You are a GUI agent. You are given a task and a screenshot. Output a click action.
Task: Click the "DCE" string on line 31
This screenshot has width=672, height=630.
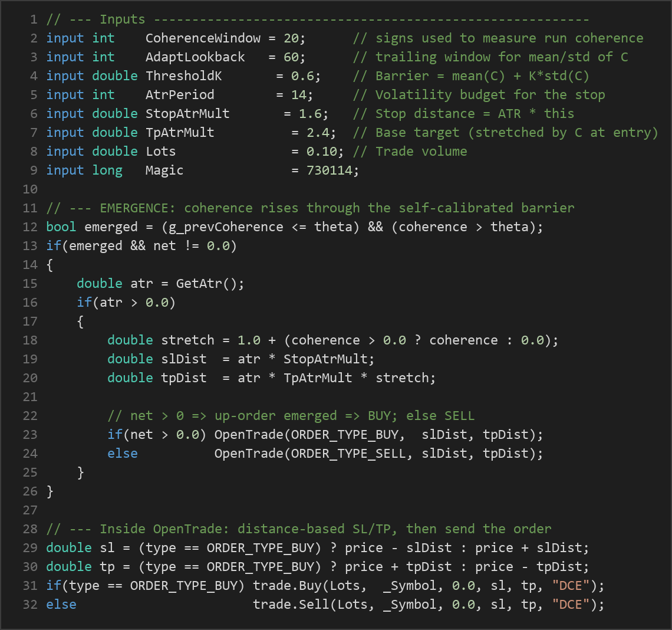(571, 585)
